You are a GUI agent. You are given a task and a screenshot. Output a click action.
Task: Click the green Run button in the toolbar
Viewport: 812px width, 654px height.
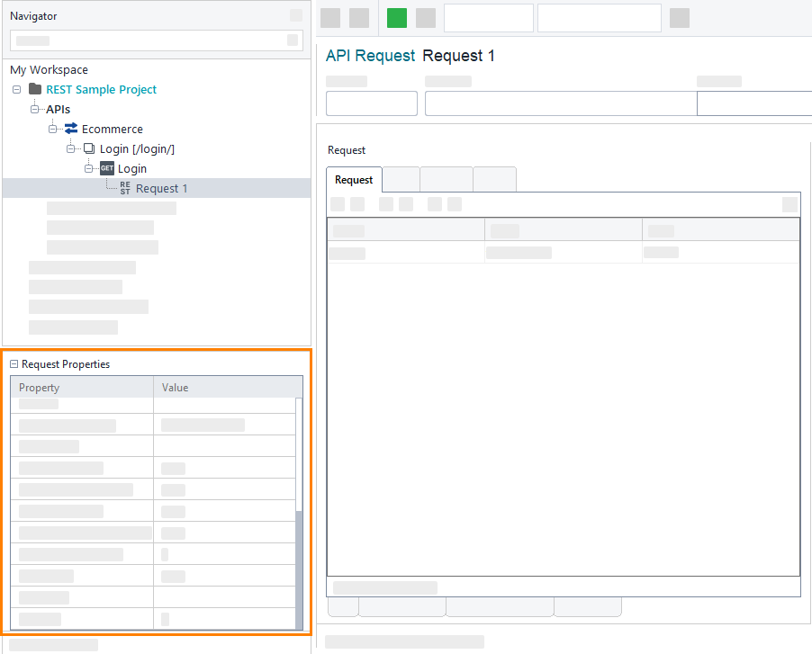tap(396, 17)
